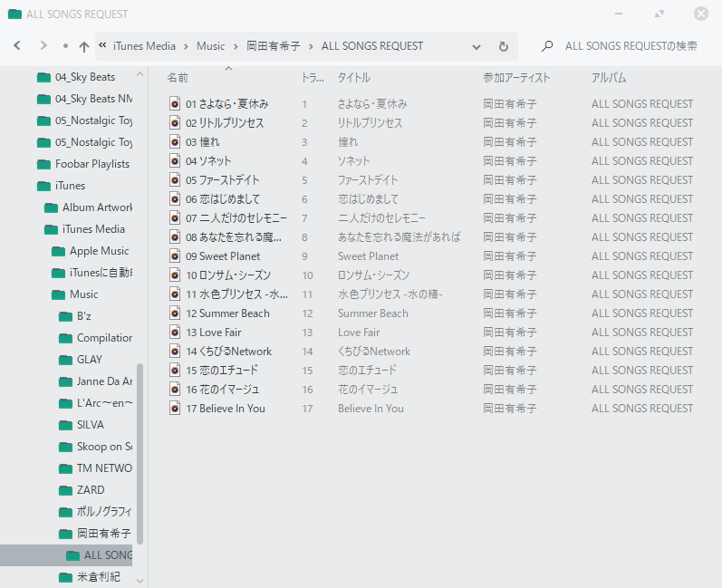
Task: Go up one folder level
Action: (x=84, y=46)
